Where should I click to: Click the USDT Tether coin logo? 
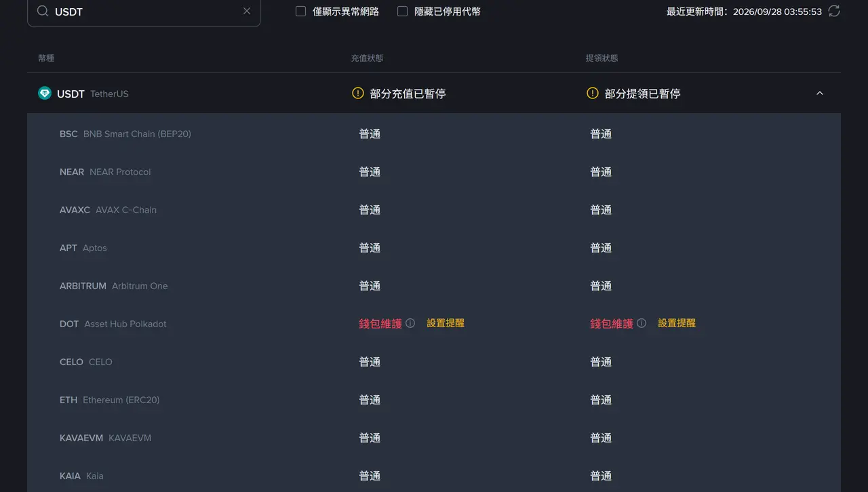(x=45, y=94)
